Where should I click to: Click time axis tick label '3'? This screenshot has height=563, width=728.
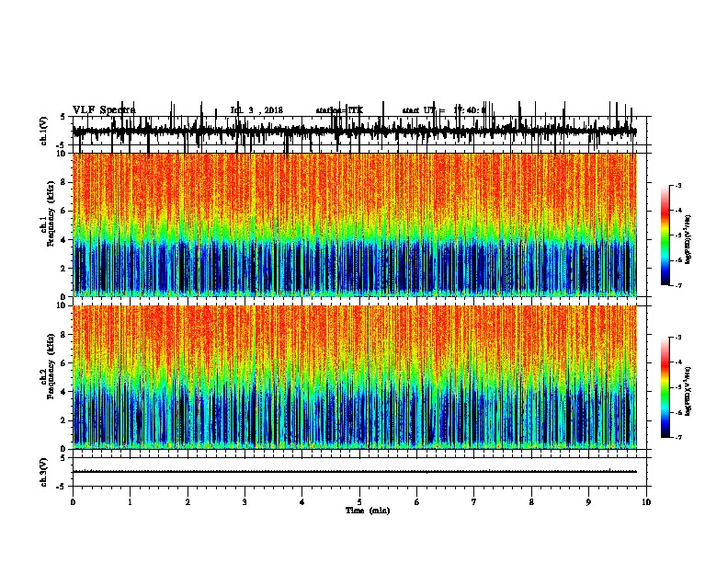click(x=245, y=502)
